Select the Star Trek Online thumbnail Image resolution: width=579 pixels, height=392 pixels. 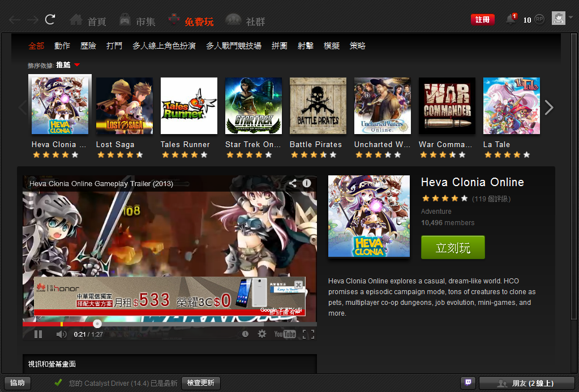pyautogui.click(x=254, y=106)
